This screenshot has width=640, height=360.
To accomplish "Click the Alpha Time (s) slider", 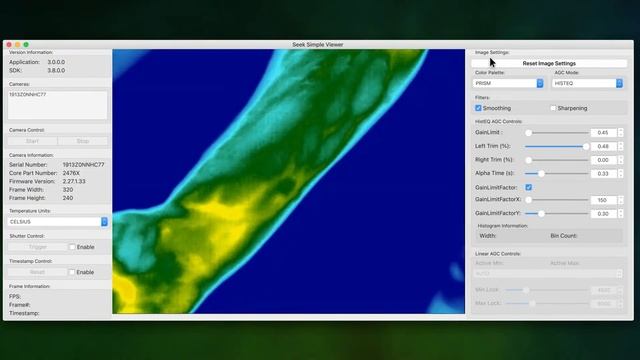I will click(x=557, y=173).
